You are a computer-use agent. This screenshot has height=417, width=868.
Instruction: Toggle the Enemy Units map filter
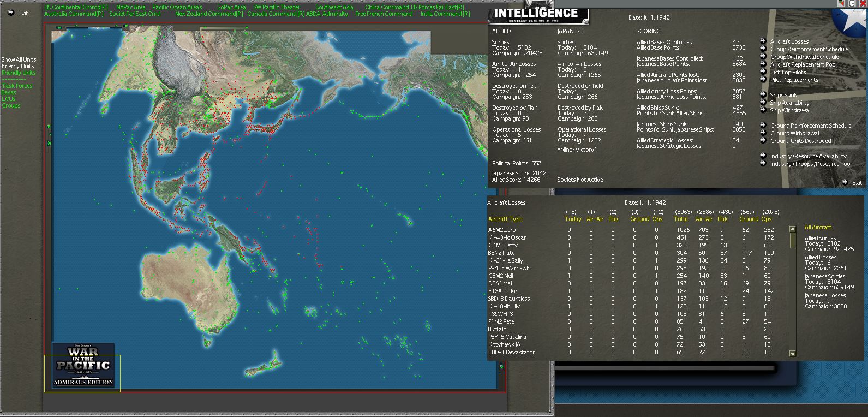tap(18, 66)
